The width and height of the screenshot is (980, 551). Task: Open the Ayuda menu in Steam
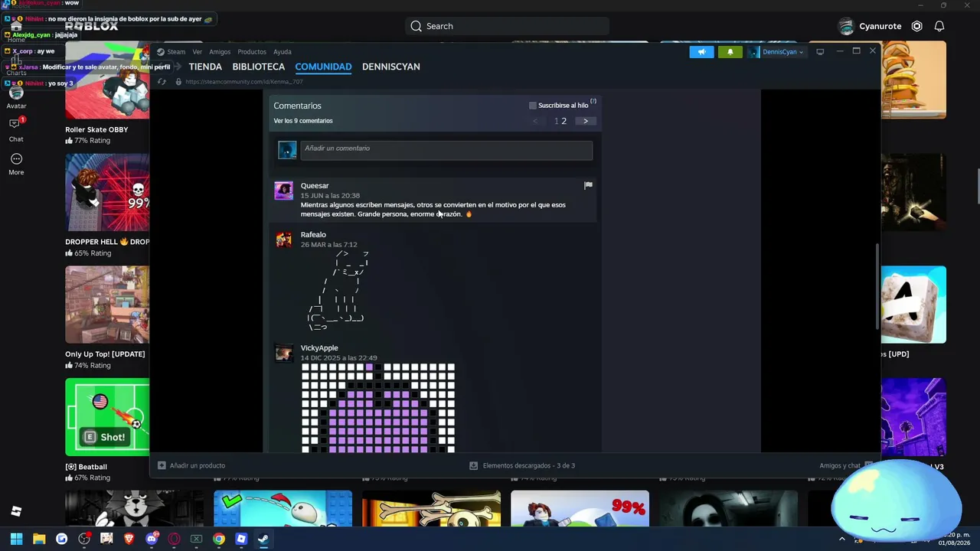pyautogui.click(x=283, y=52)
